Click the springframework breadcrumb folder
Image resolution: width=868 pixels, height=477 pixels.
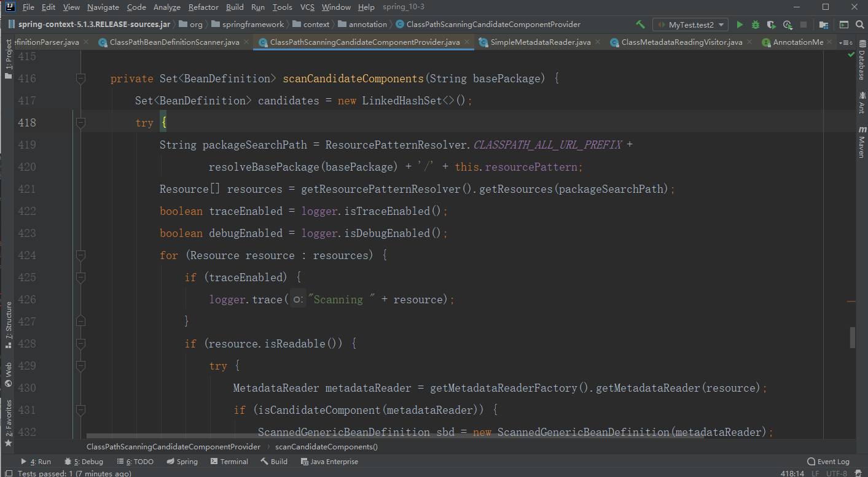click(248, 25)
